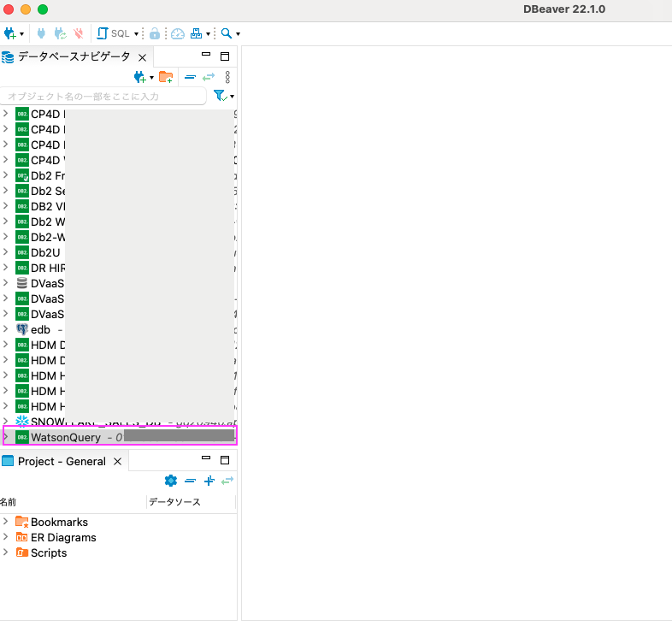The width and height of the screenshot is (672, 638).
Task: Collapse all nodes in Project panel
Action: (190, 481)
